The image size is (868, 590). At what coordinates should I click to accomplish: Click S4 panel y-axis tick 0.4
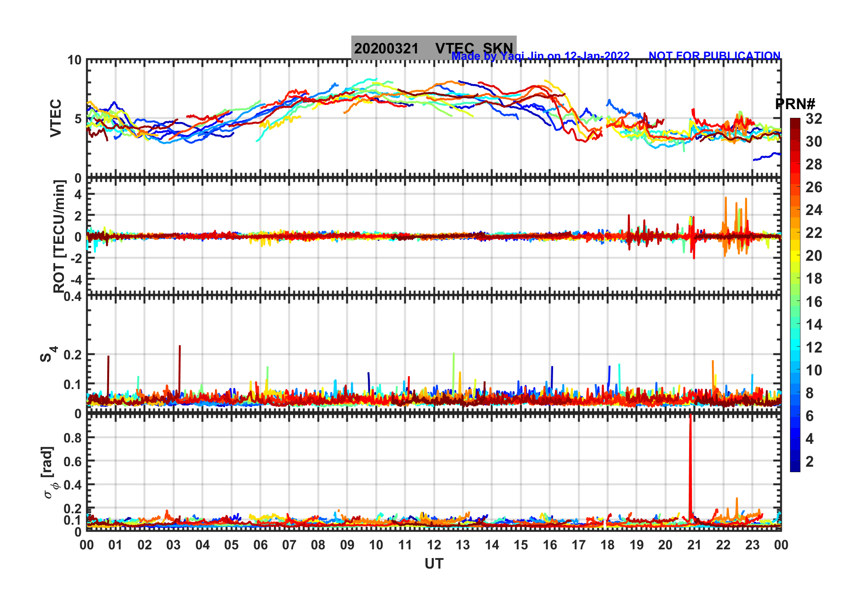tap(73, 297)
